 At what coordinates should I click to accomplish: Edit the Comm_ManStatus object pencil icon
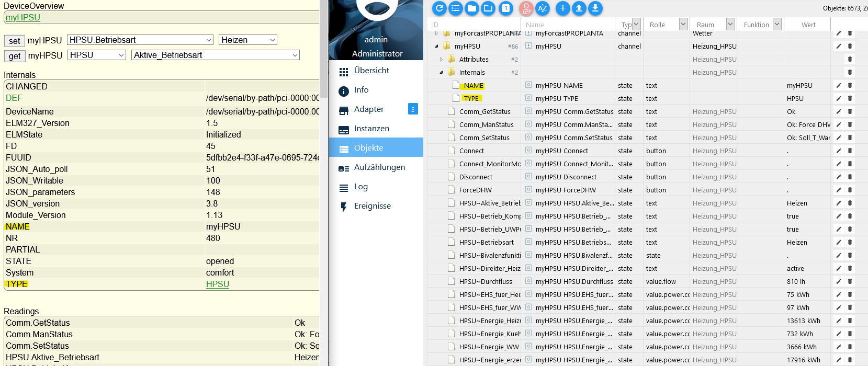click(839, 124)
